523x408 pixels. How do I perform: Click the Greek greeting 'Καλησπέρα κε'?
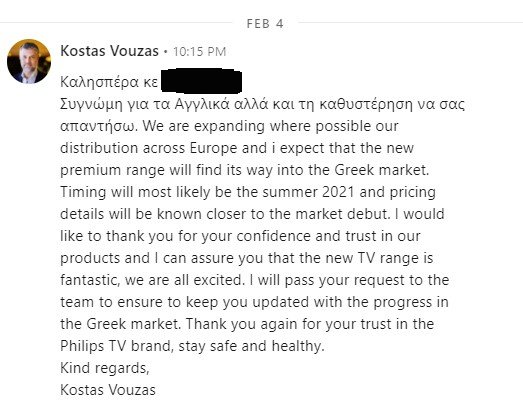(x=109, y=82)
